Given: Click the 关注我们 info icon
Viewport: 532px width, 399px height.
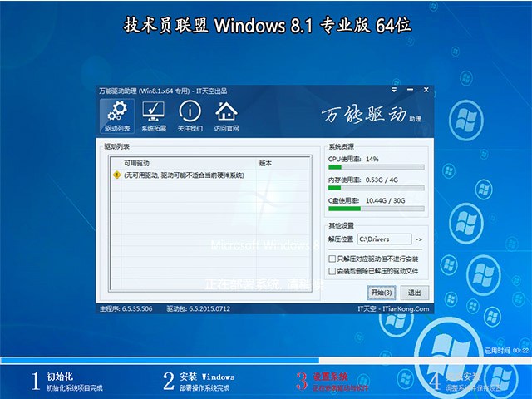Looking at the screenshot, I should click(x=190, y=116).
